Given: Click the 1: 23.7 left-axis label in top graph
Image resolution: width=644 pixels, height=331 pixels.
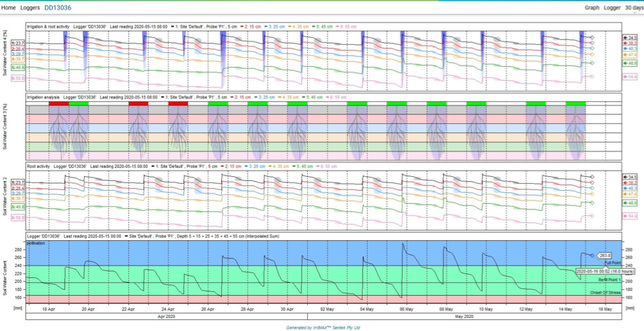Looking at the screenshot, I should [18, 43].
